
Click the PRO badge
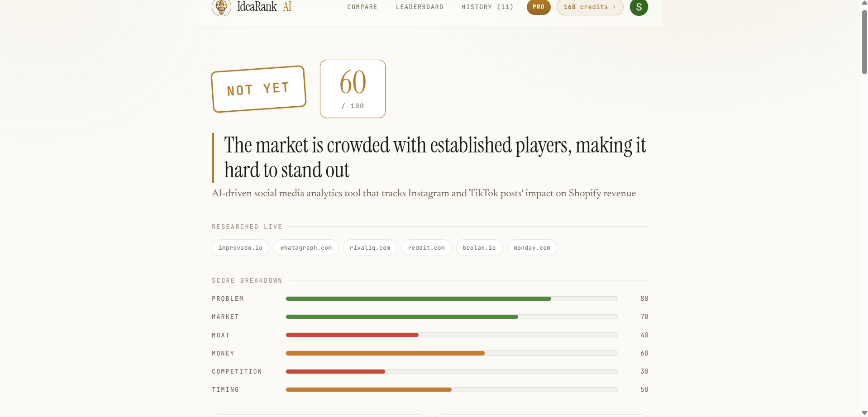(538, 7)
